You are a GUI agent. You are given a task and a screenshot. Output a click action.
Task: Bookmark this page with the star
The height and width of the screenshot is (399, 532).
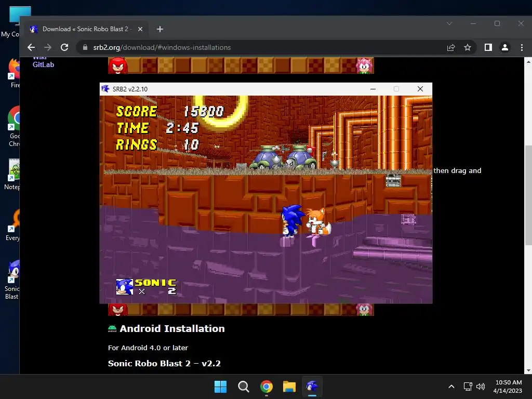468,47
